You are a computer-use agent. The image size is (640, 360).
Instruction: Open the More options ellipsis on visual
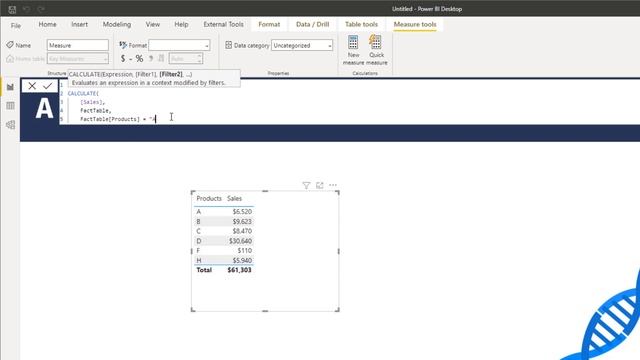point(333,185)
